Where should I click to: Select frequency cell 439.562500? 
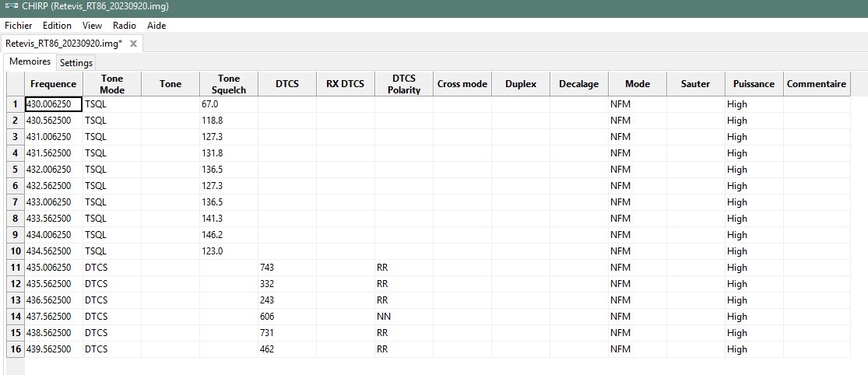tap(54, 349)
